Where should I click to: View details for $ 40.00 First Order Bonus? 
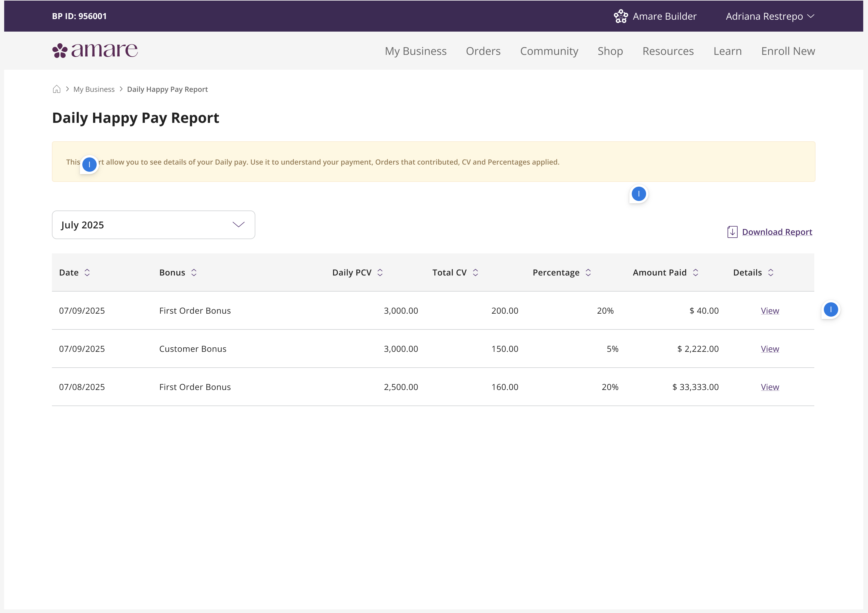pos(770,311)
